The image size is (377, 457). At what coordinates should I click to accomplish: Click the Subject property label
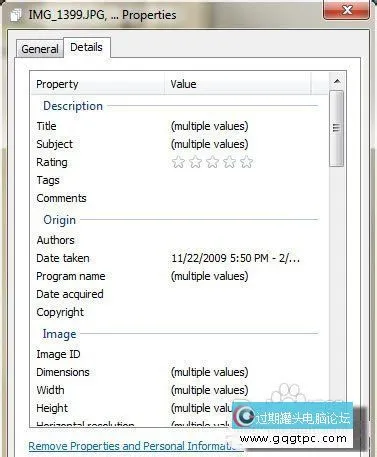click(54, 144)
